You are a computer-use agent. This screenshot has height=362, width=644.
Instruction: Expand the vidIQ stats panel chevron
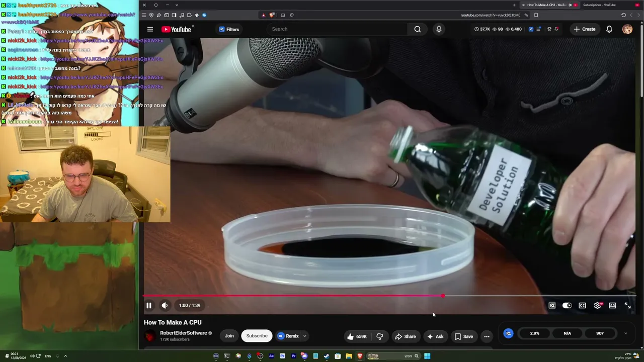pyautogui.click(x=625, y=333)
